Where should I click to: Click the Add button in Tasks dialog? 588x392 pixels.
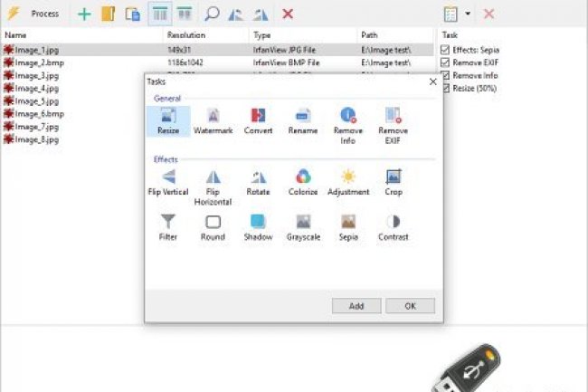click(356, 306)
